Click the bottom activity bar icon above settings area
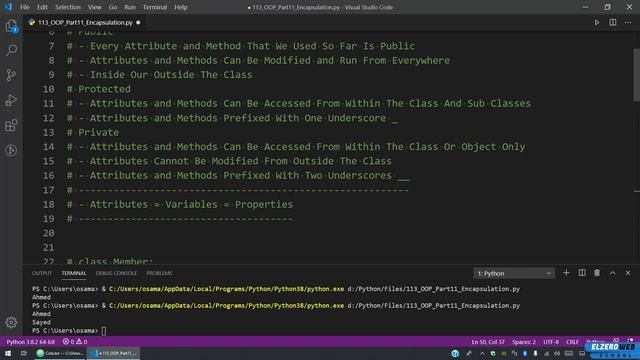 [x=11, y=150]
